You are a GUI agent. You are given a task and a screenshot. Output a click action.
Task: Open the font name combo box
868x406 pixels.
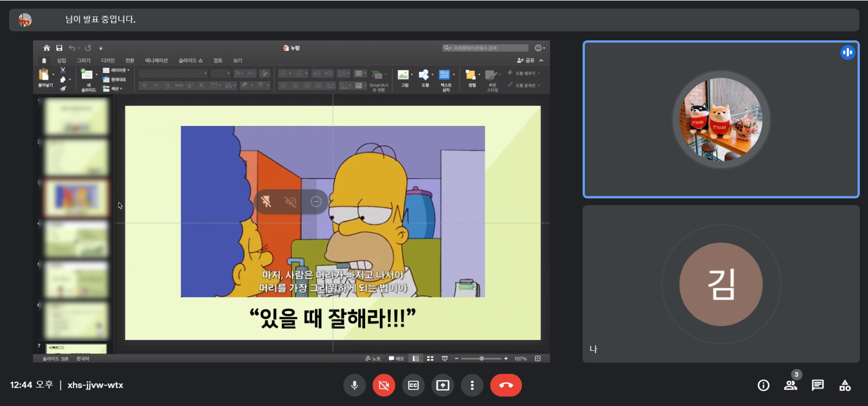(173, 73)
